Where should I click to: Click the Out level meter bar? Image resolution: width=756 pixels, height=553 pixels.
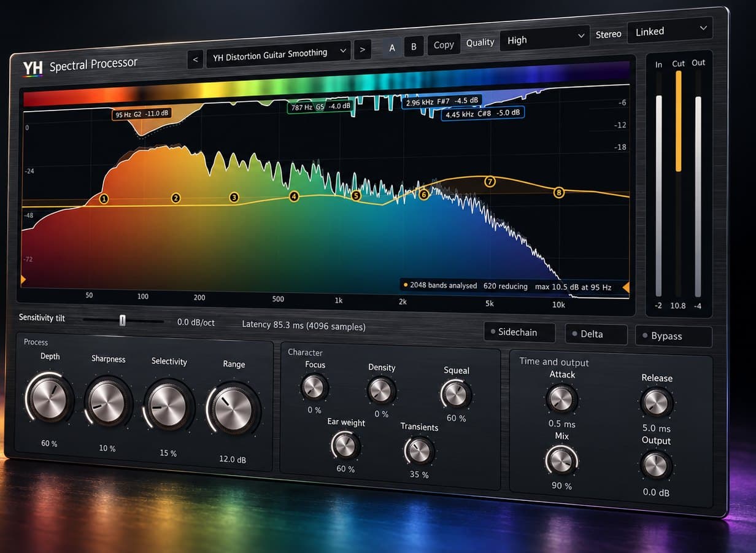[x=698, y=196]
